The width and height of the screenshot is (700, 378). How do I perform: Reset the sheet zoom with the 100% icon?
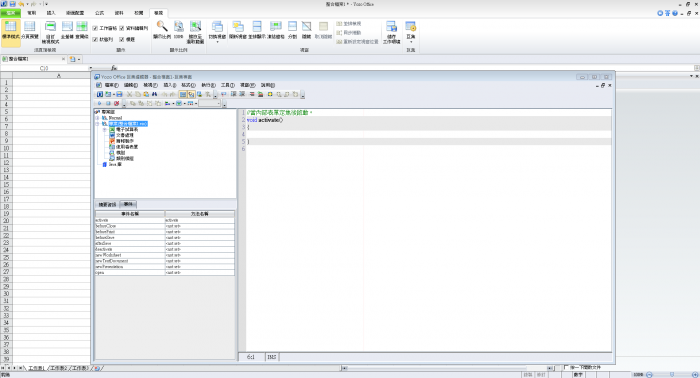point(179,30)
